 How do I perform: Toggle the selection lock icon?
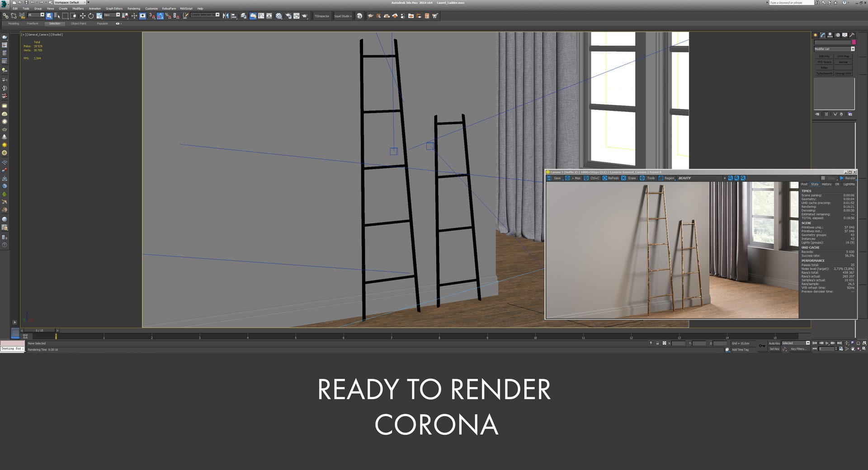[x=657, y=343]
